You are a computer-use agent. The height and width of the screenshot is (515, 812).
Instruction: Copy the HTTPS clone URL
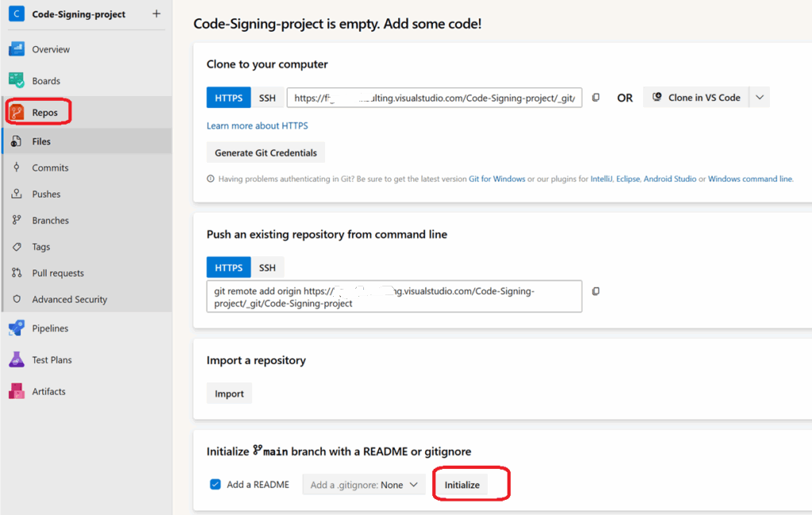(x=596, y=98)
